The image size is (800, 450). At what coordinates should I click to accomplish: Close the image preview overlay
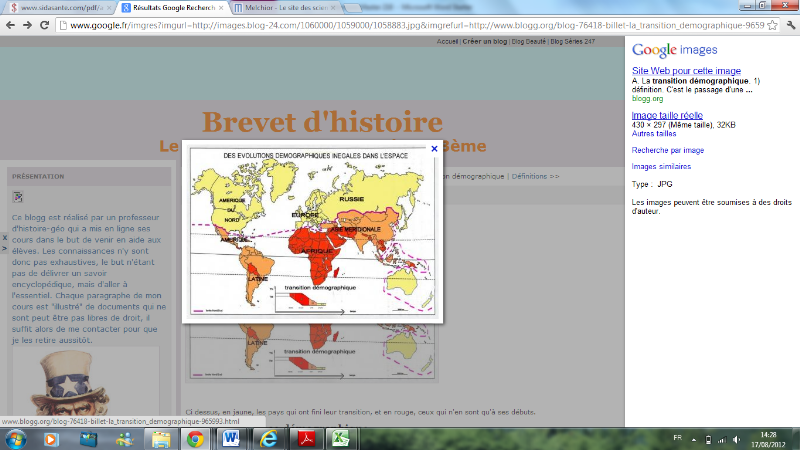click(433, 148)
